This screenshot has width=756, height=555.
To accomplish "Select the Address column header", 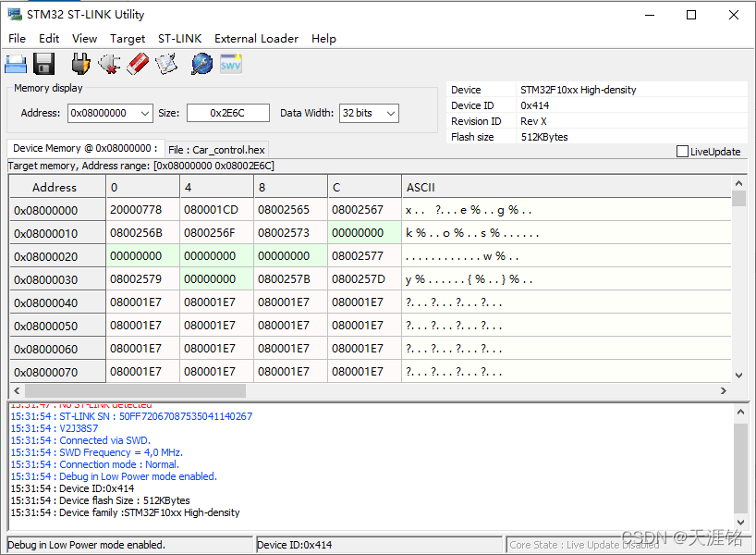I will [57, 187].
